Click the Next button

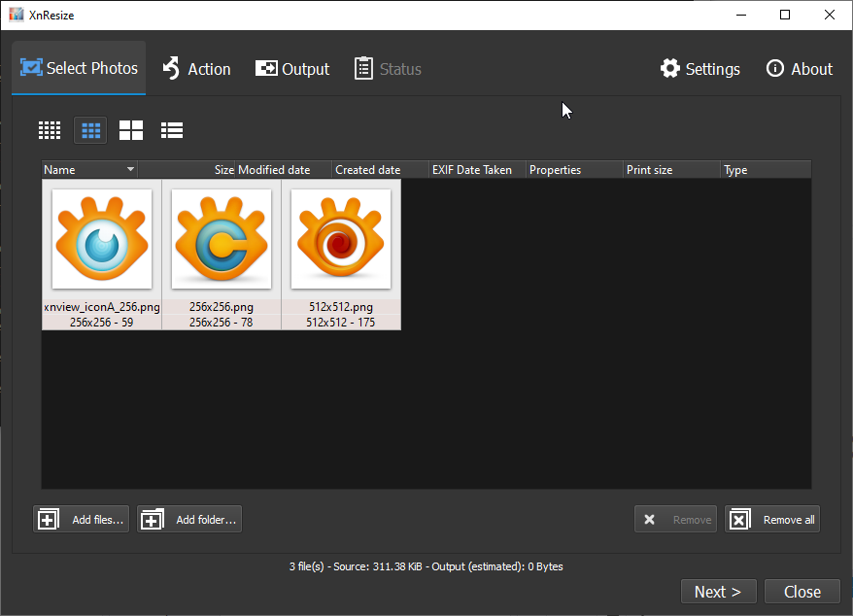(718, 591)
